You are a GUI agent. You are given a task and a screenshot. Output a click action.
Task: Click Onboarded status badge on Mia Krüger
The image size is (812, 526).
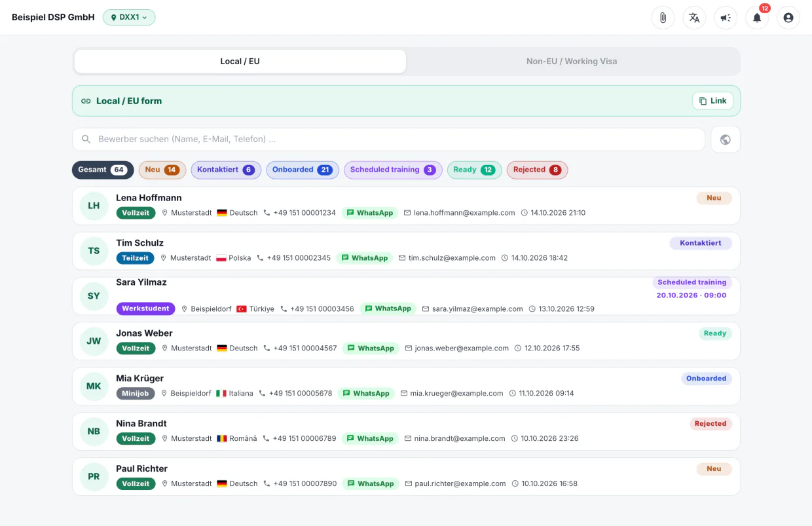(707, 379)
